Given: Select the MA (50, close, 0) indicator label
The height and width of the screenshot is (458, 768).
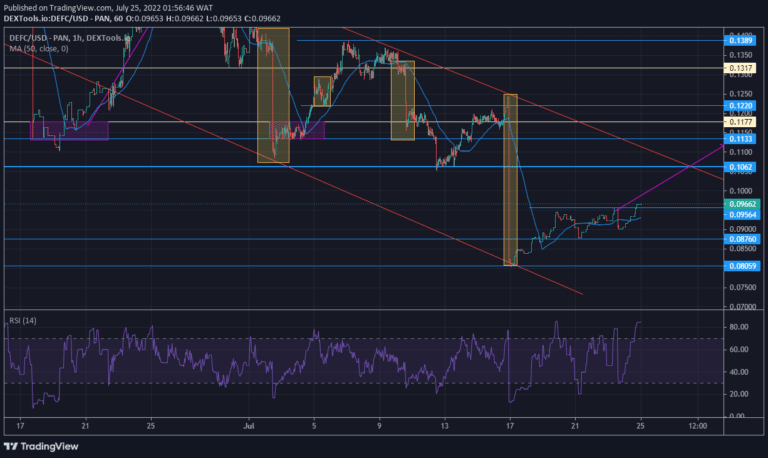Looking at the screenshot, I should click(x=39, y=48).
